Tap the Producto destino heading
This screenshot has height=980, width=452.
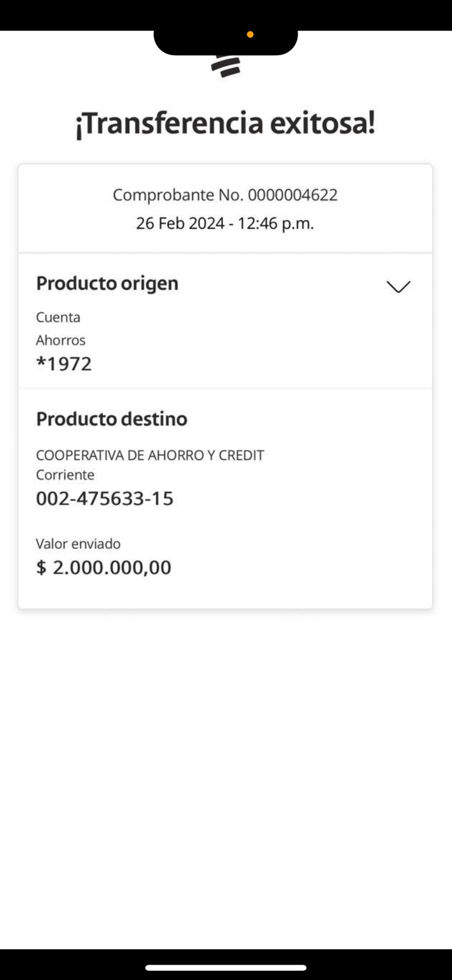pyautogui.click(x=111, y=419)
